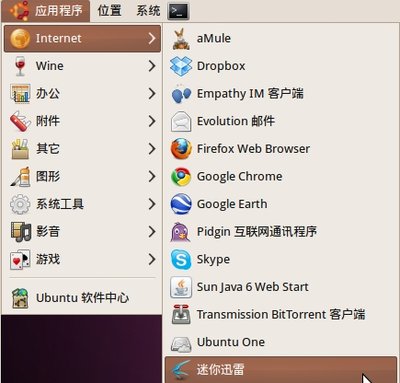Screen dimensions: 400x383
Task: Click the Internet globe category icon
Action: 20,38
